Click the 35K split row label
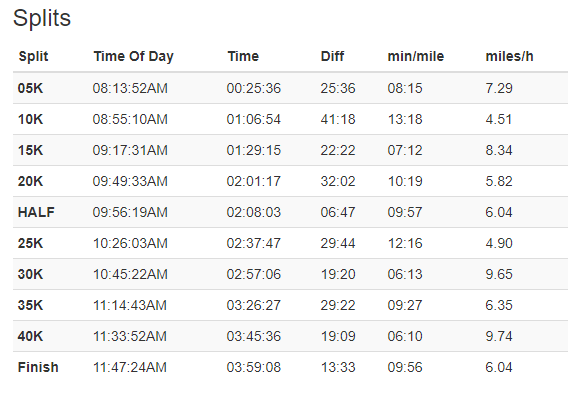This screenshot has width=575, height=393. point(30,305)
